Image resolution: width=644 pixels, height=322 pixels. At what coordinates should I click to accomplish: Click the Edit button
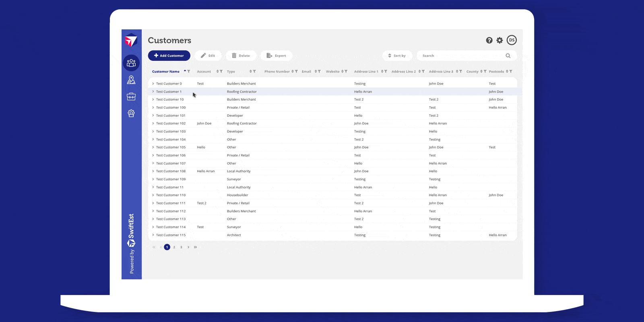click(208, 56)
